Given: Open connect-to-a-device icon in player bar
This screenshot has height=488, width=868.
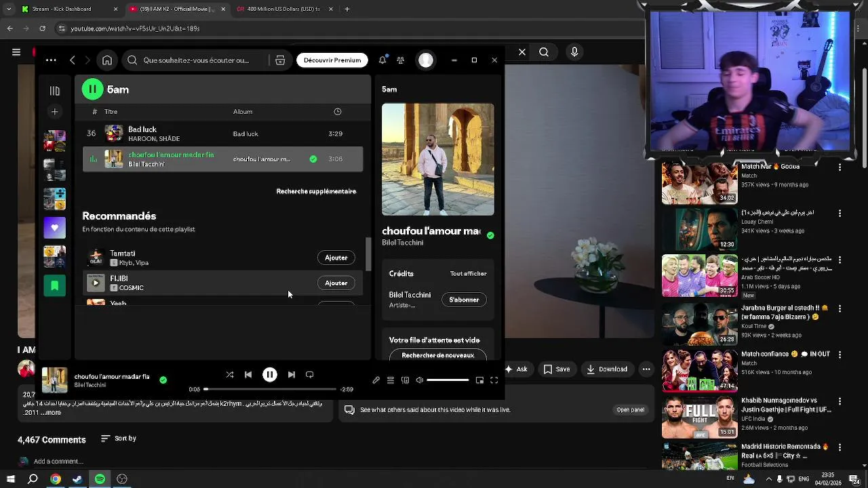Looking at the screenshot, I should pyautogui.click(x=406, y=380).
